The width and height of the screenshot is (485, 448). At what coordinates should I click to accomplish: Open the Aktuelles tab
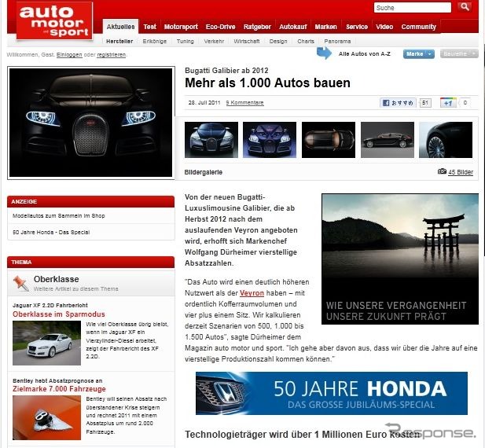pos(120,27)
